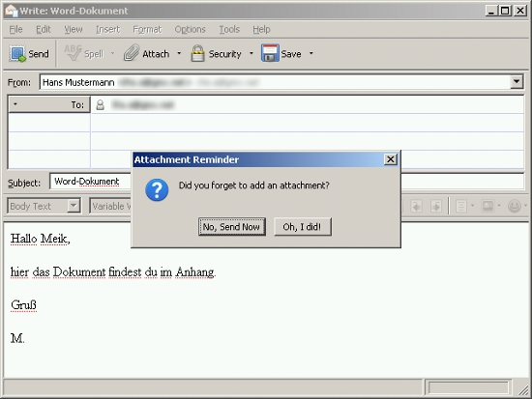Viewport: 532px width, 399px height.
Task: Choose the Oh, I did! button
Action: (303, 226)
